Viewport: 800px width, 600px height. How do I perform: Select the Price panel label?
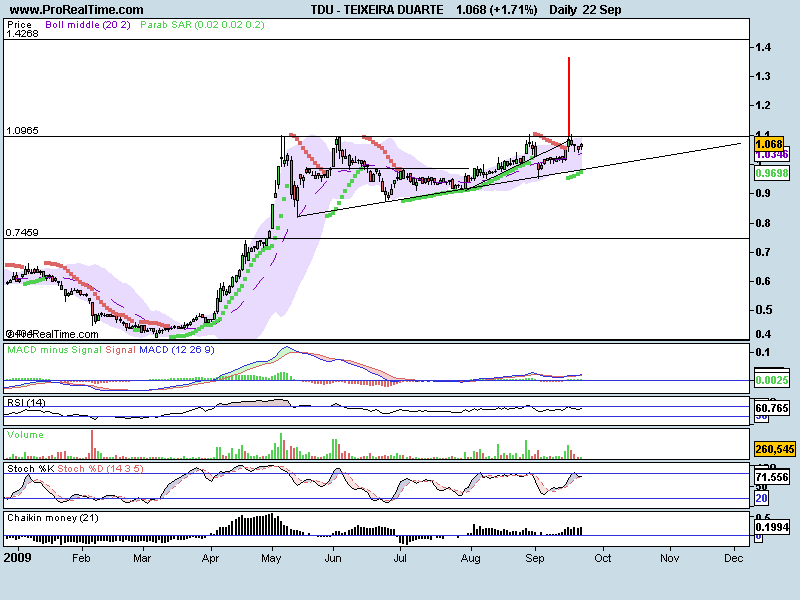click(x=19, y=24)
